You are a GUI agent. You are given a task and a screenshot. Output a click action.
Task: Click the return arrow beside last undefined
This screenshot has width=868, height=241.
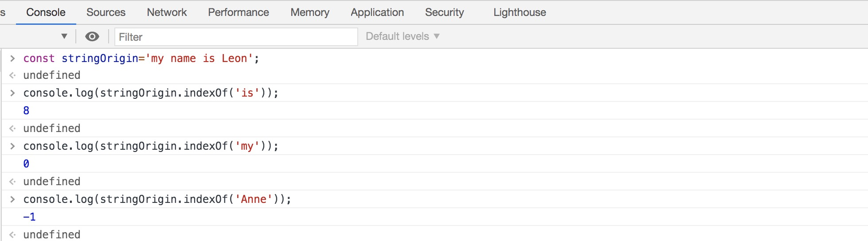click(12, 235)
